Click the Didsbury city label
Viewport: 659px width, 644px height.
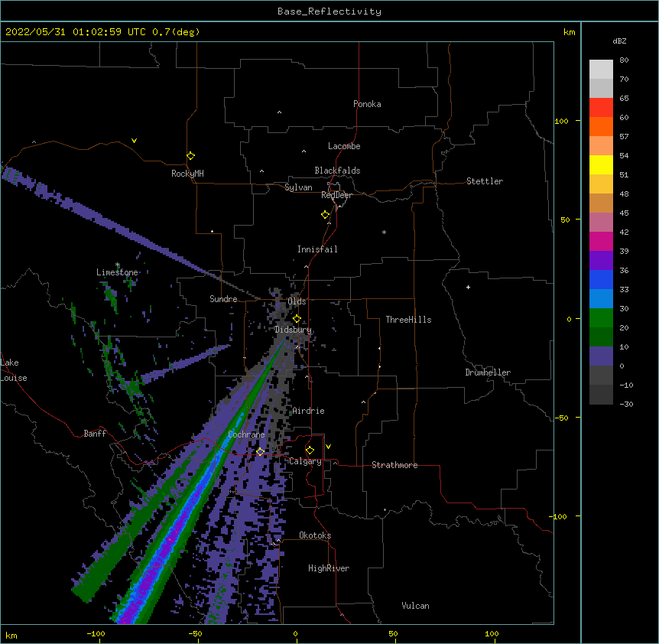pyautogui.click(x=294, y=330)
